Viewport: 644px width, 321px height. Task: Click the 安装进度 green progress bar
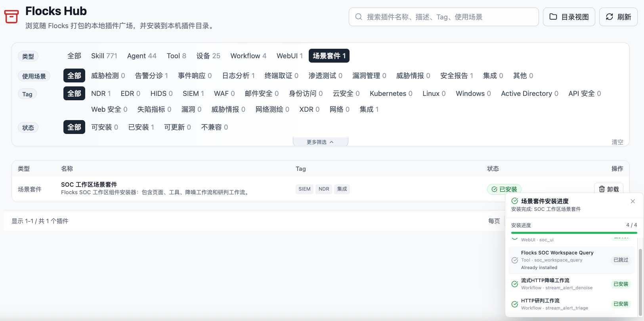[574, 233]
